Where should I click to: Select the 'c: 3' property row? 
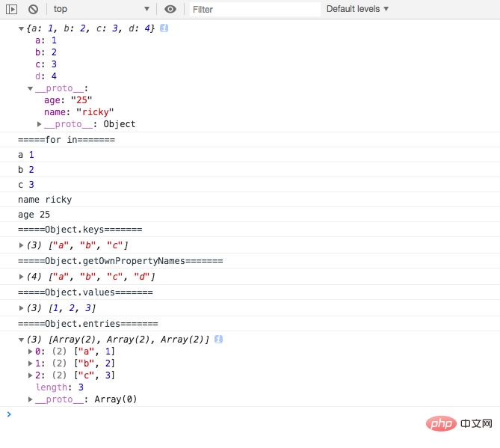[x=46, y=64]
